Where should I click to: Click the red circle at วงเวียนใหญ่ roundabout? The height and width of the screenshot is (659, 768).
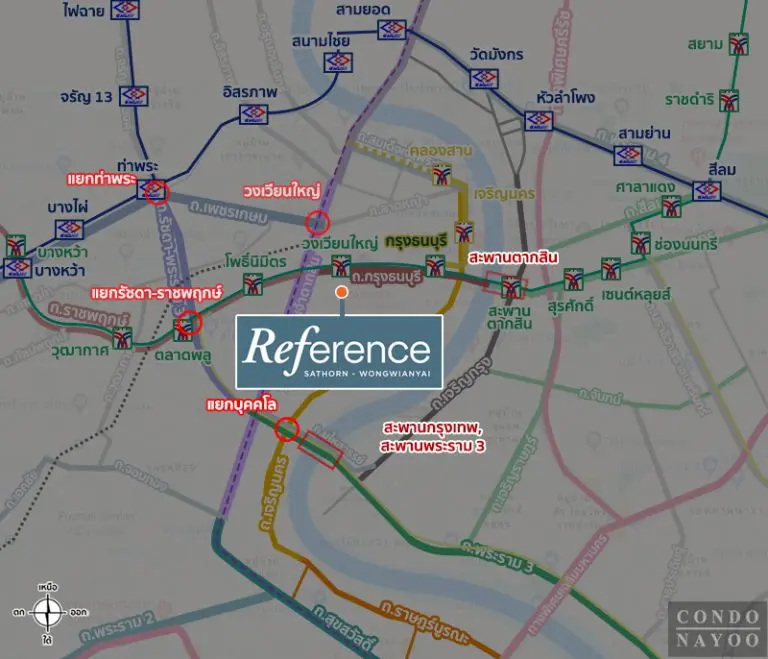tap(317, 223)
